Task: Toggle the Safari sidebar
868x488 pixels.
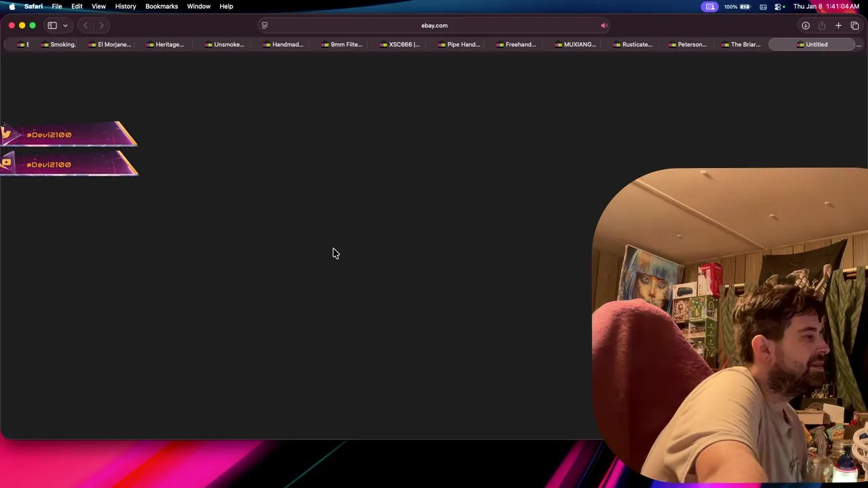Action: (x=52, y=25)
